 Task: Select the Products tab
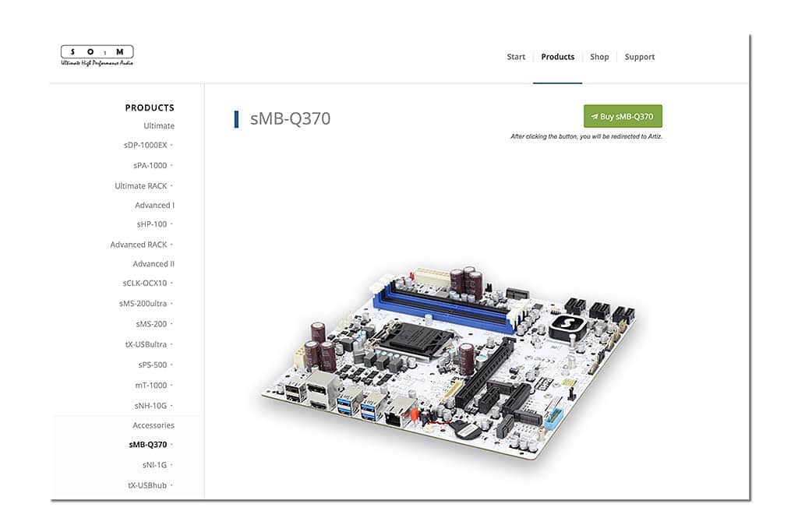(x=557, y=57)
